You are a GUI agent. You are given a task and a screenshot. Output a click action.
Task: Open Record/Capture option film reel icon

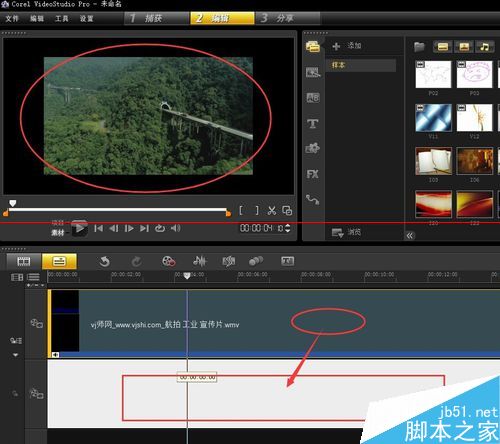tap(169, 261)
